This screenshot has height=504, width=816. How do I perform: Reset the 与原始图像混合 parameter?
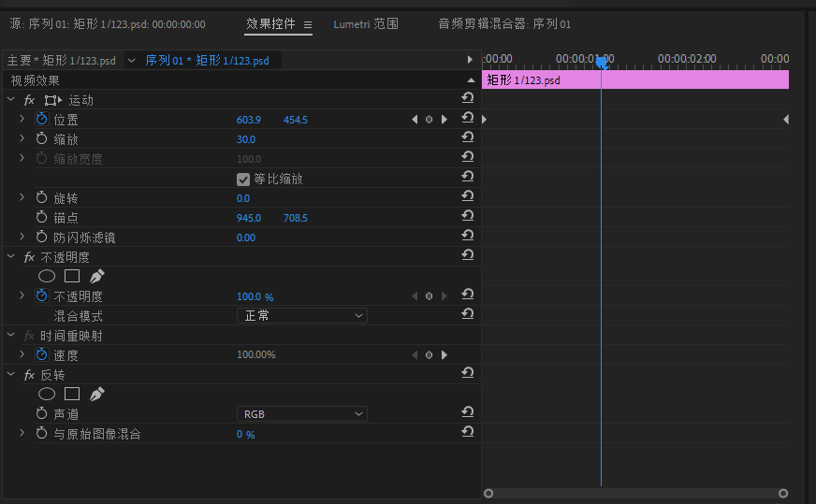467,432
